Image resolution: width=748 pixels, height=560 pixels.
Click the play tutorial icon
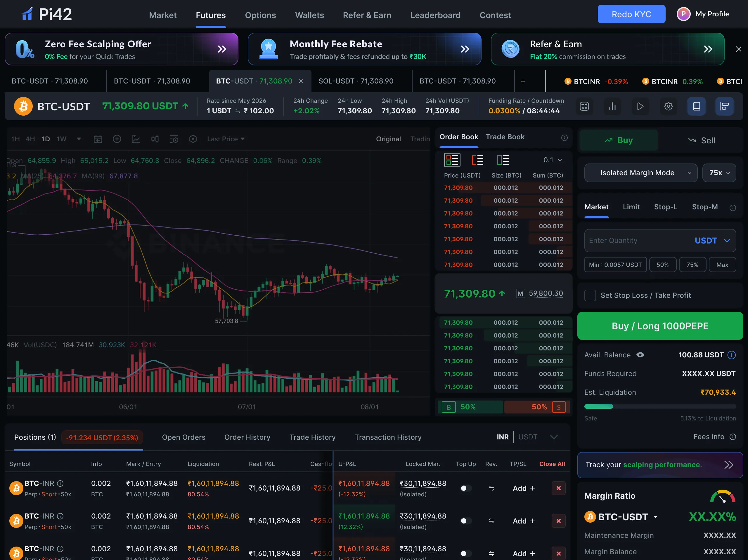click(640, 107)
